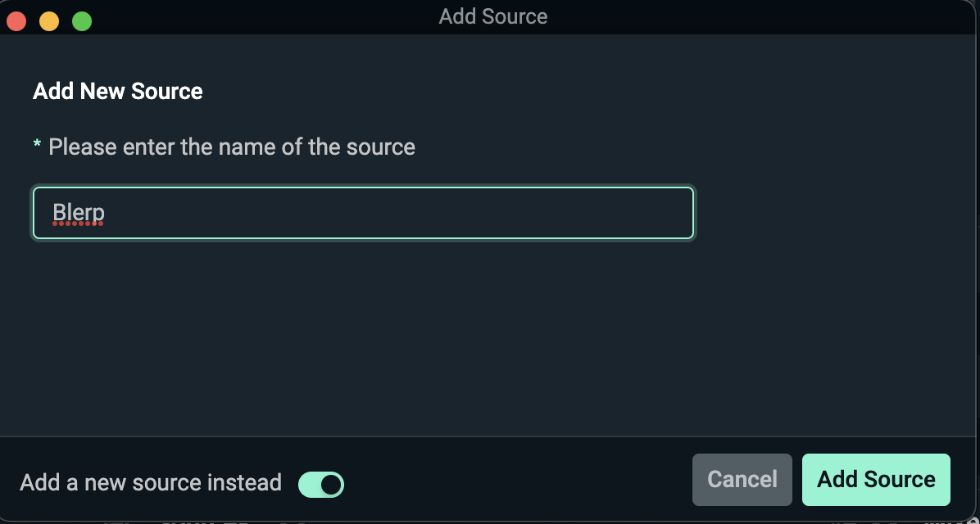Click the "Add a new source instead" label
Viewport: 980px width, 524px height.
click(151, 483)
